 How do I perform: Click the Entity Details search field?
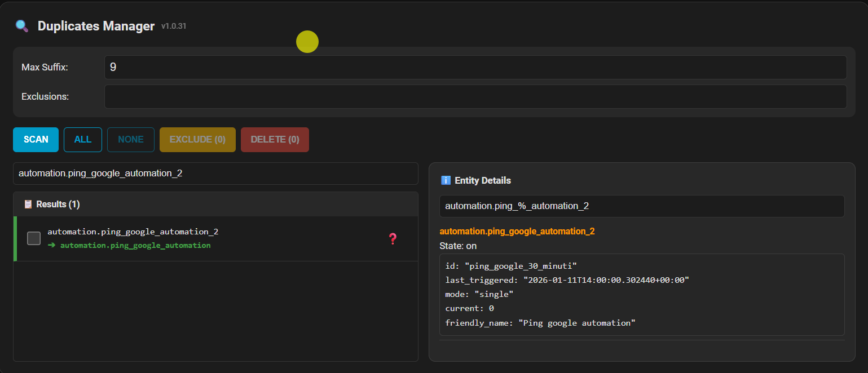pos(641,206)
